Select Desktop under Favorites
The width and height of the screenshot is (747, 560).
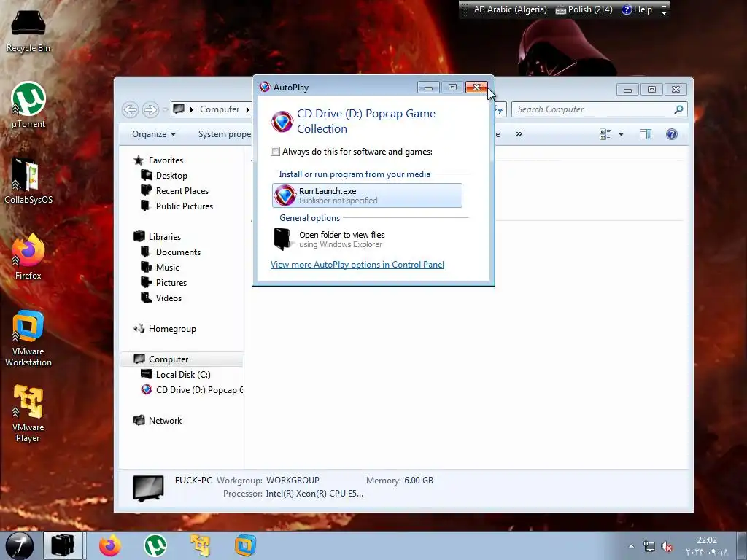(171, 176)
